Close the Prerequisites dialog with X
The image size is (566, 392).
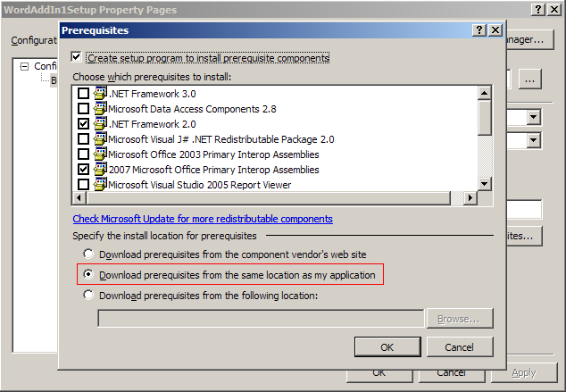click(495, 30)
